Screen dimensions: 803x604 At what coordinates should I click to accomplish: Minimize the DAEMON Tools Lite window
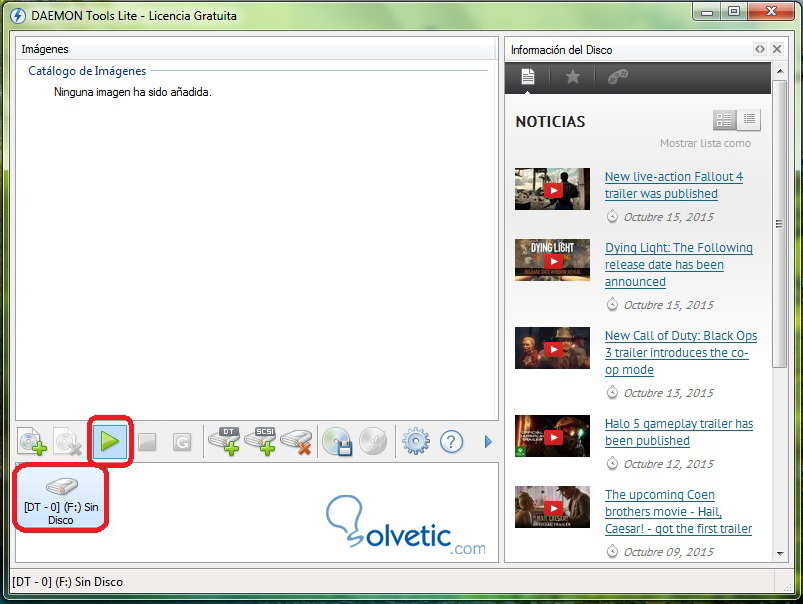[x=707, y=11]
